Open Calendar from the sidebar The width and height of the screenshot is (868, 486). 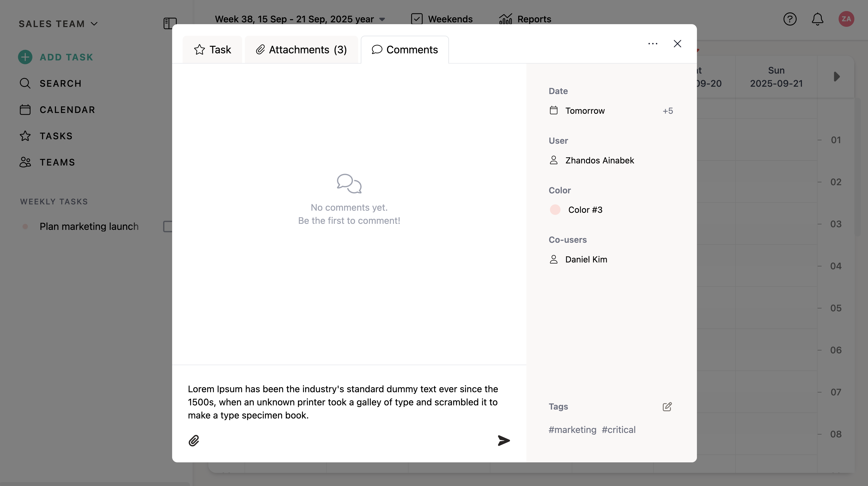(x=67, y=110)
